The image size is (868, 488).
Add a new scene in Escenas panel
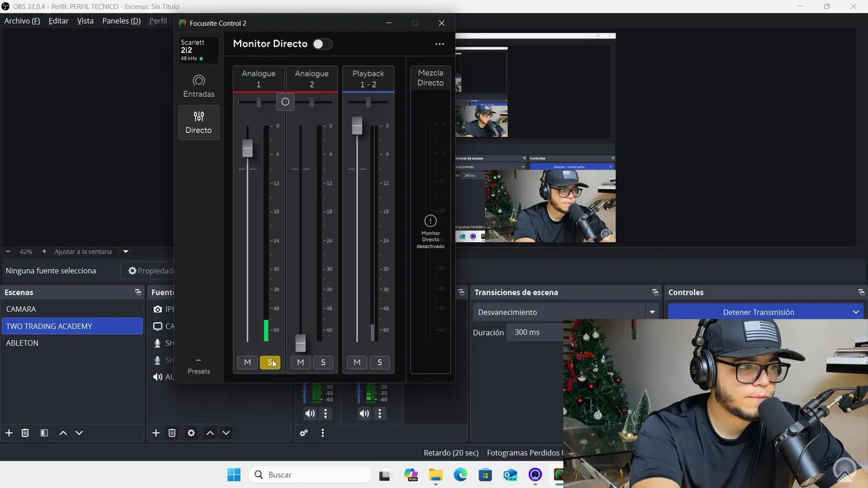point(9,433)
